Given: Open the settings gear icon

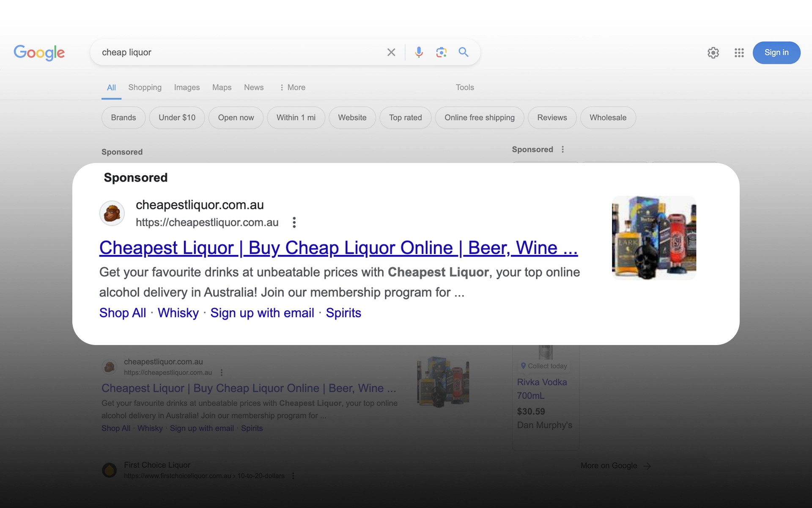Looking at the screenshot, I should (713, 53).
